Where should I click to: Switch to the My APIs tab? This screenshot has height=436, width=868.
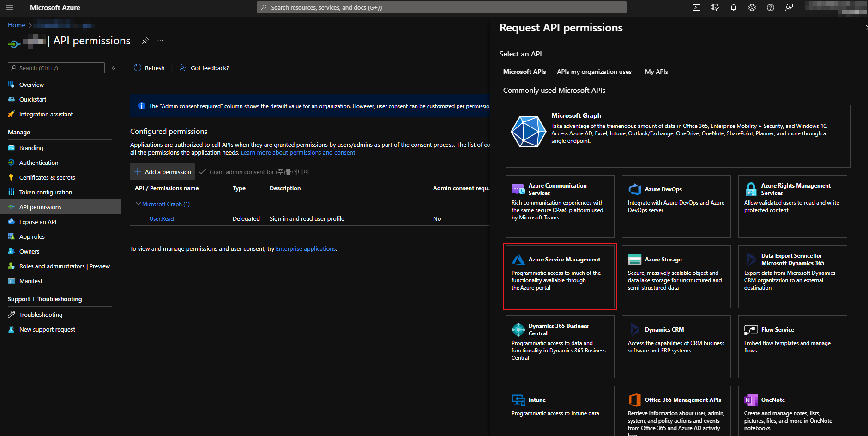coord(656,72)
